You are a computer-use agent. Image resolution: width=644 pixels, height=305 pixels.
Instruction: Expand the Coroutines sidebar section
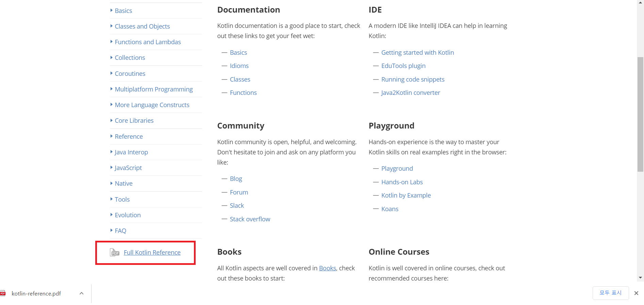pos(130,73)
